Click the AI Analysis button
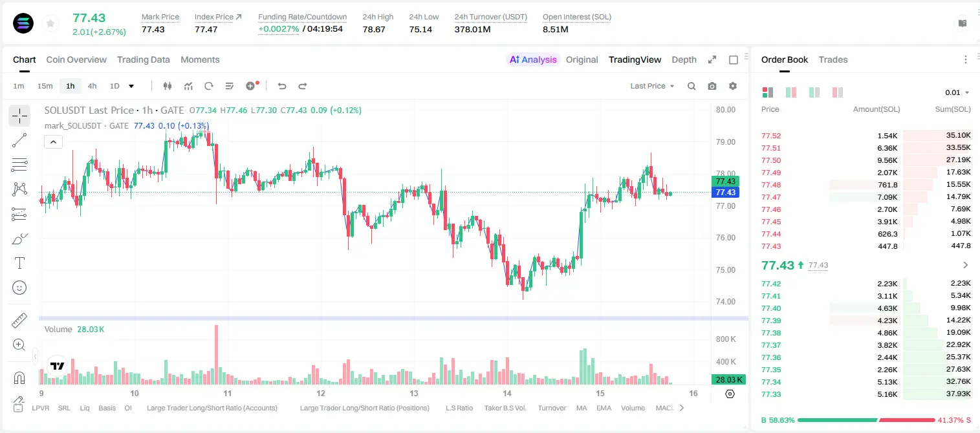The height and width of the screenshot is (433, 980). pos(532,59)
